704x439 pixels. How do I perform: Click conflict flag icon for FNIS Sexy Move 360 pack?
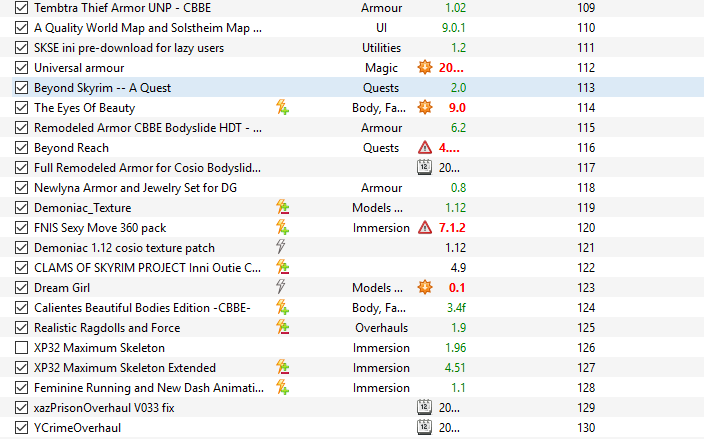(282, 228)
